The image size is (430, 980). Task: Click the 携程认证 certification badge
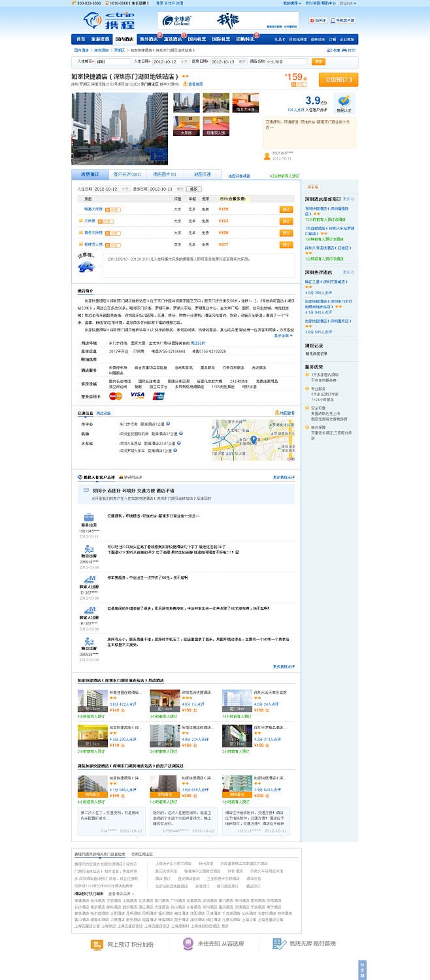pyautogui.click(x=344, y=103)
